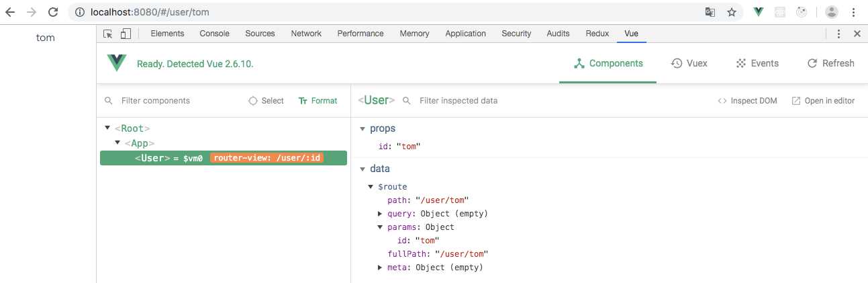
Task: Open the Vue devtools extension icon in the browser toolbar
Action: point(759,12)
